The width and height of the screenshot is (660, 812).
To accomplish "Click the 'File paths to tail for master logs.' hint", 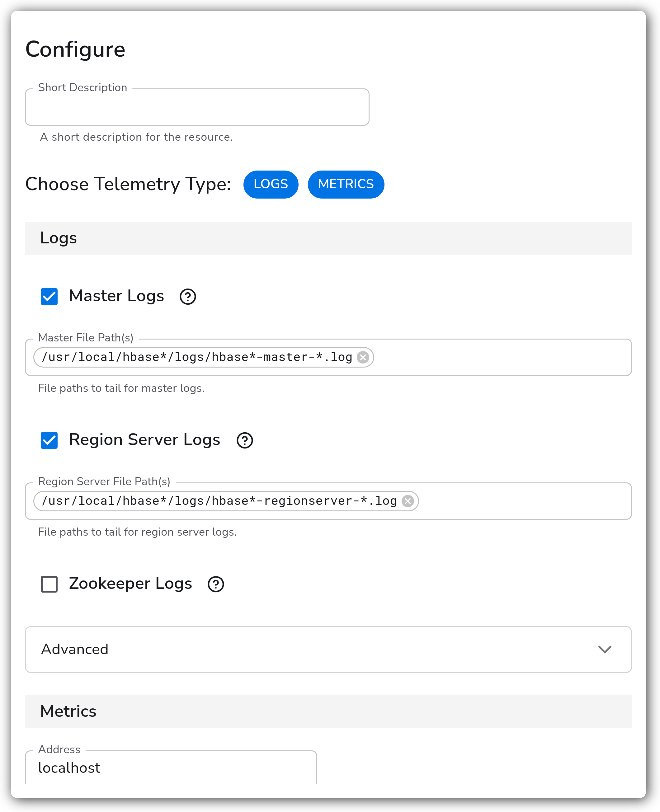I will coord(121,388).
